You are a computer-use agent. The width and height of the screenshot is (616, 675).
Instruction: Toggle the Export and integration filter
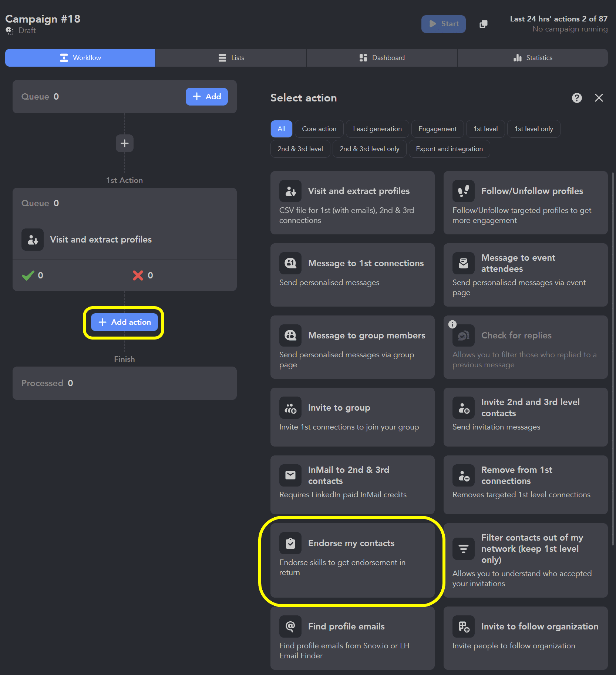click(449, 148)
